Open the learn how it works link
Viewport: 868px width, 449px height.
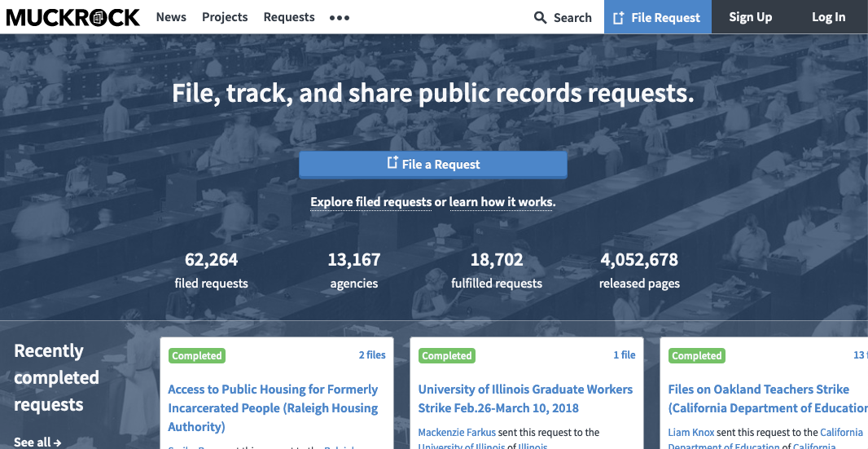click(x=502, y=202)
